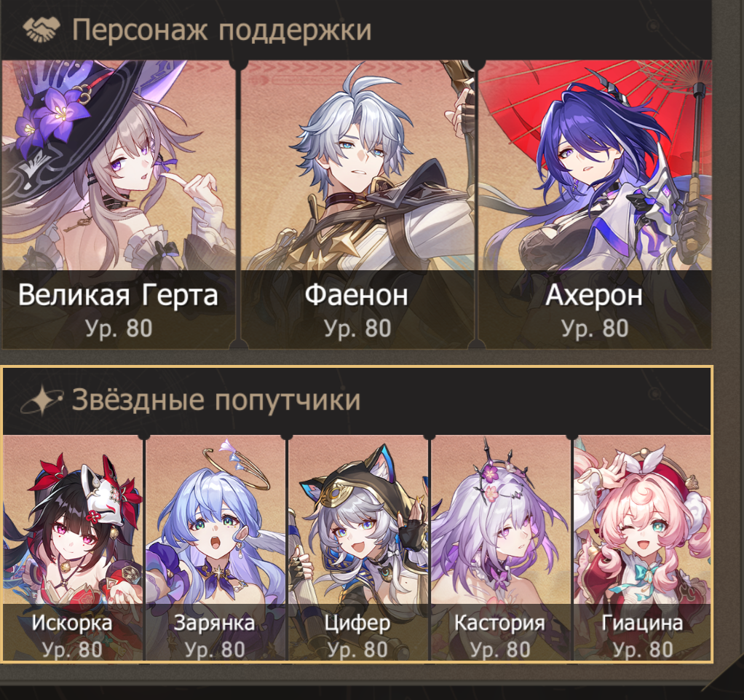Screen dimensions: 744x700
Task: Click the Звёздные попутчики section header
Action: pyautogui.click(x=216, y=400)
